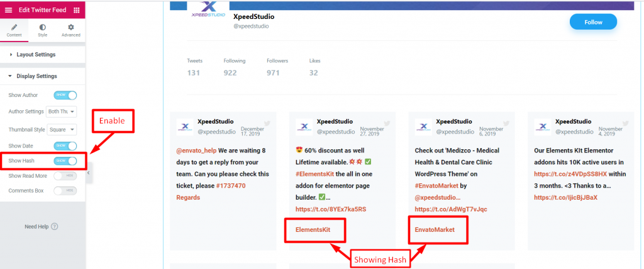The width and height of the screenshot is (644, 269).
Task: Click the December 17, 2019 tweet date
Action: pos(252,131)
